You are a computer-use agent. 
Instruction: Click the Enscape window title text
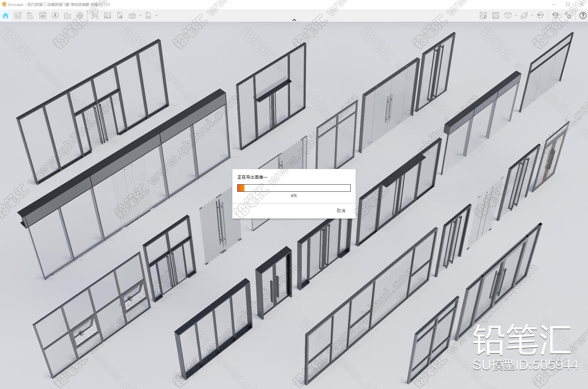(x=59, y=4)
